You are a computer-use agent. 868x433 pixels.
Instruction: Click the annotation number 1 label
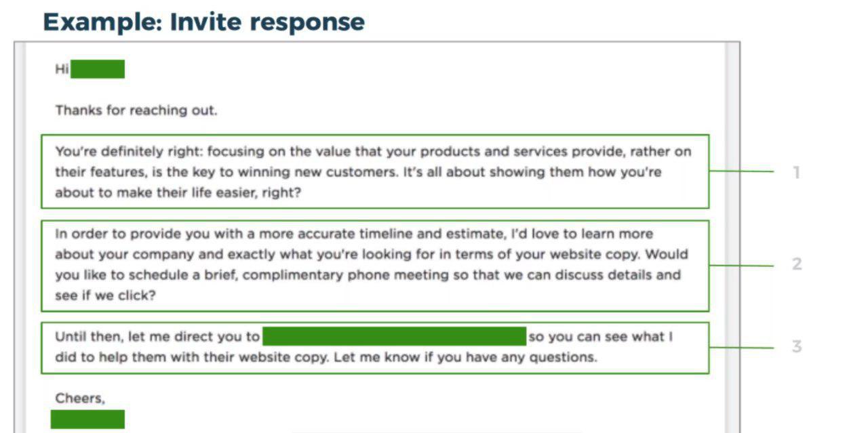coord(797,173)
